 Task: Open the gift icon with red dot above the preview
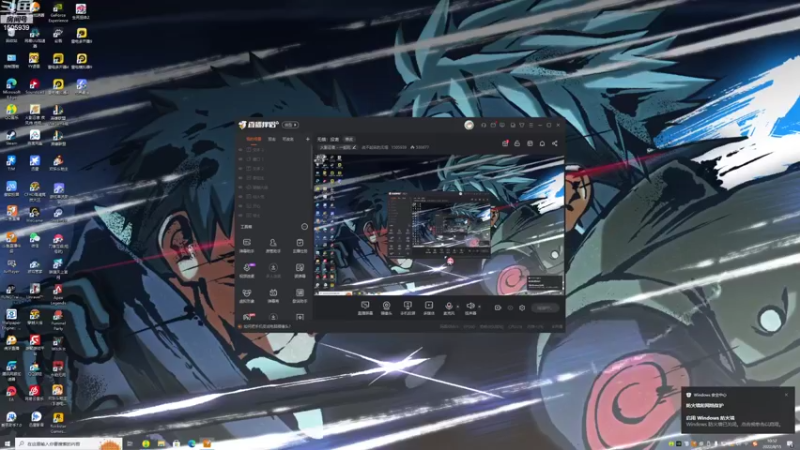click(505, 143)
